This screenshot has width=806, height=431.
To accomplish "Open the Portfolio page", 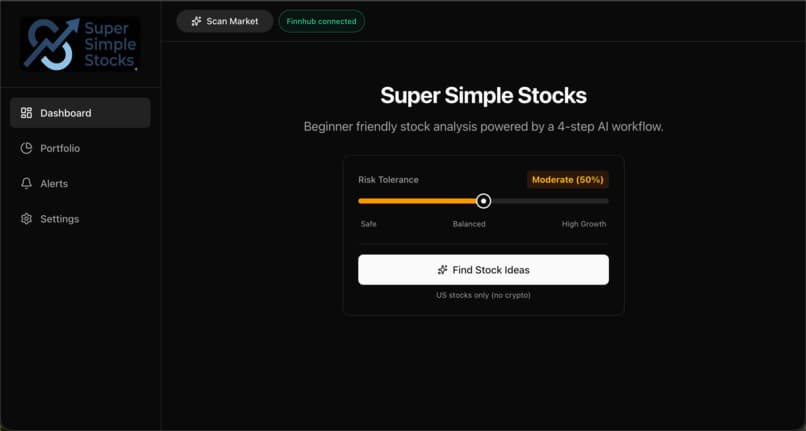I will click(80, 148).
